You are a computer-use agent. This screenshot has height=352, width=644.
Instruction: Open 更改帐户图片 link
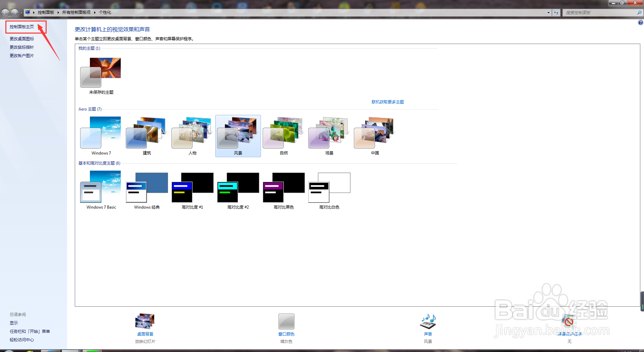[22, 56]
